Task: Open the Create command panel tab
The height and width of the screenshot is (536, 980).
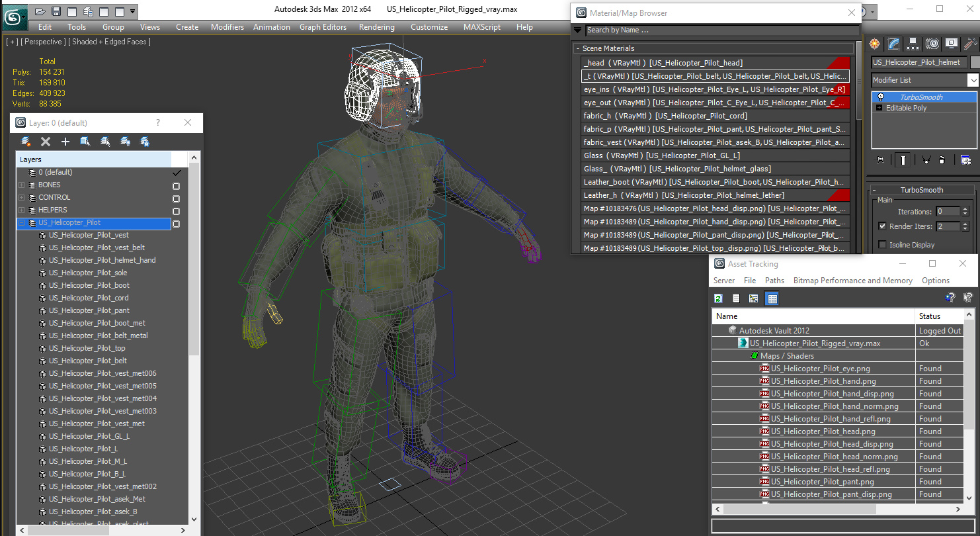Action: click(x=876, y=44)
